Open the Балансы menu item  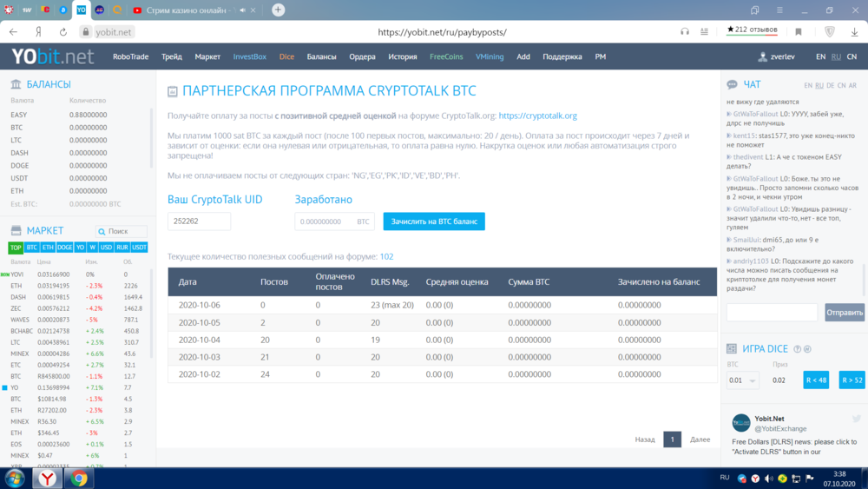pyautogui.click(x=322, y=56)
